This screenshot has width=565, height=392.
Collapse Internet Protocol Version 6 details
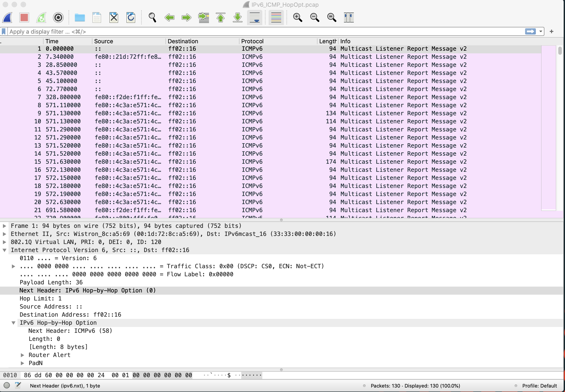pyautogui.click(x=4, y=250)
